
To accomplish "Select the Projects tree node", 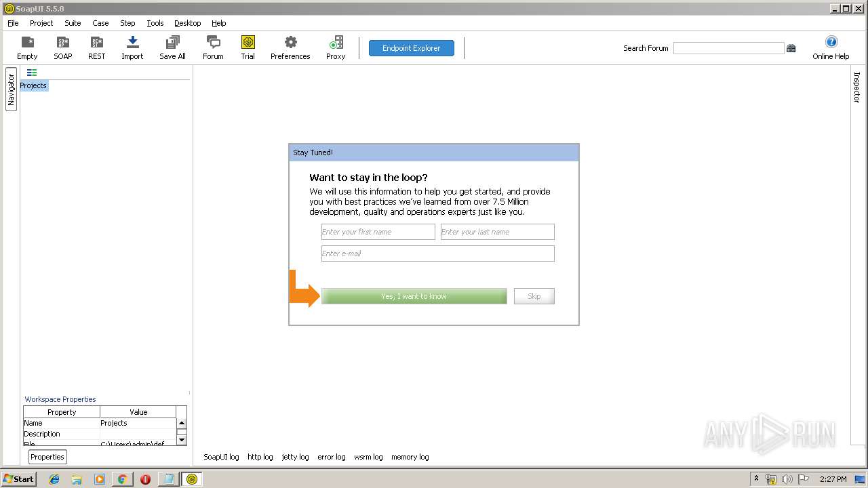I will click(x=33, y=85).
